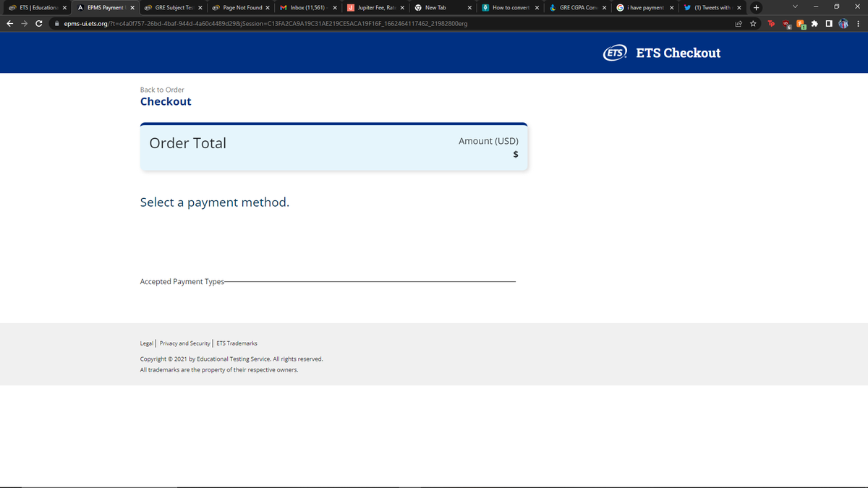Image resolution: width=868 pixels, height=488 pixels.
Task: Close the Page Not Found tab
Action: [268, 7]
